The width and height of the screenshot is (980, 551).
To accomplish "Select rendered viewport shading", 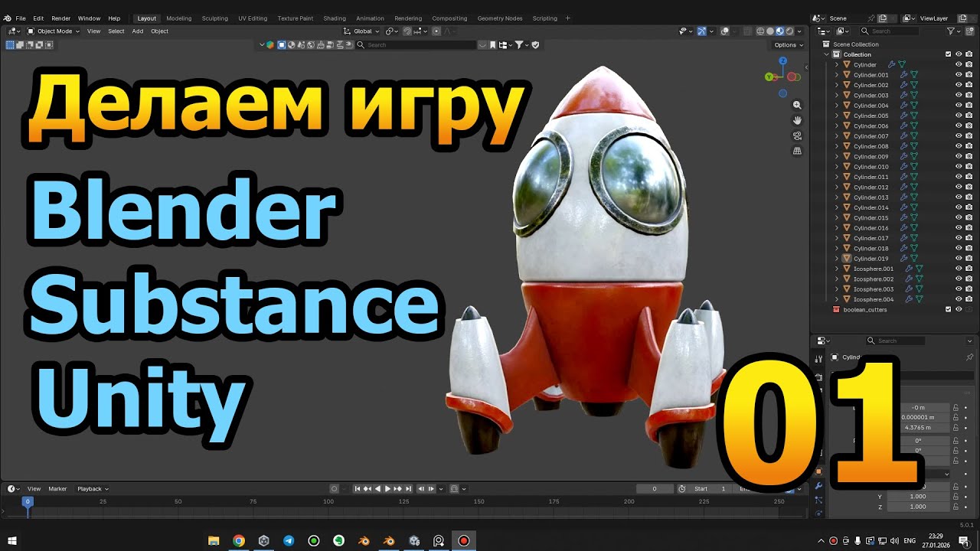I will pos(789,31).
